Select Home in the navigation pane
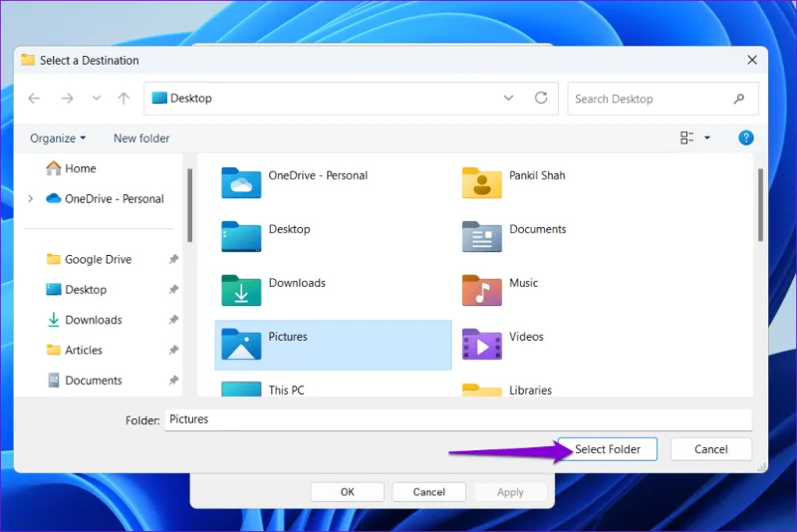The width and height of the screenshot is (797, 532). click(71, 168)
